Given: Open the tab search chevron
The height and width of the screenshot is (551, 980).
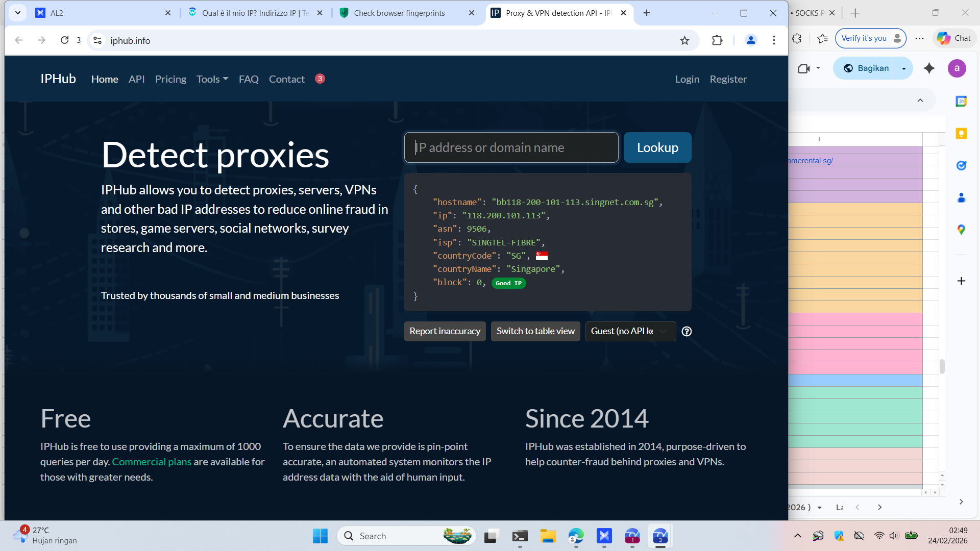Looking at the screenshot, I should pyautogui.click(x=18, y=13).
